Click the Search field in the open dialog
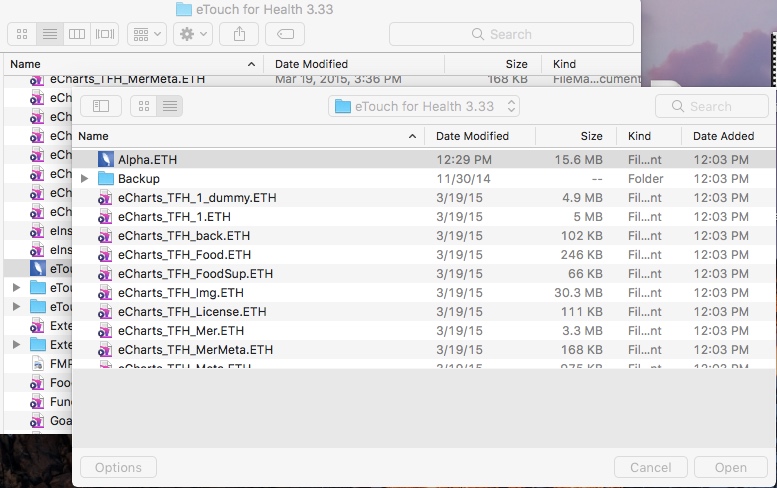Screen dimensions: 777x488 [x=712, y=106]
